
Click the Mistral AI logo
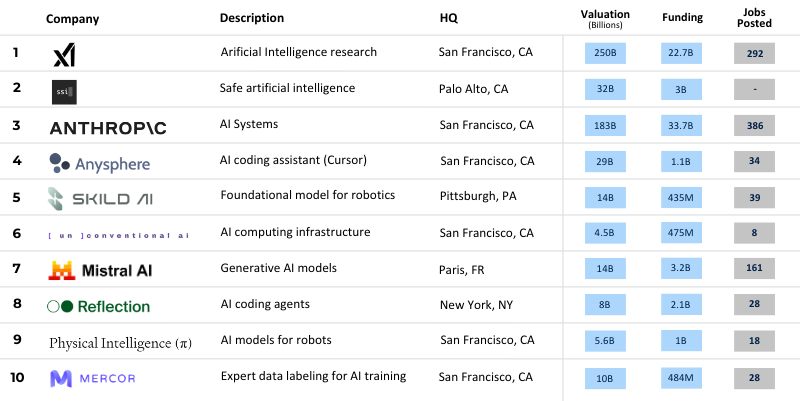tap(99, 270)
